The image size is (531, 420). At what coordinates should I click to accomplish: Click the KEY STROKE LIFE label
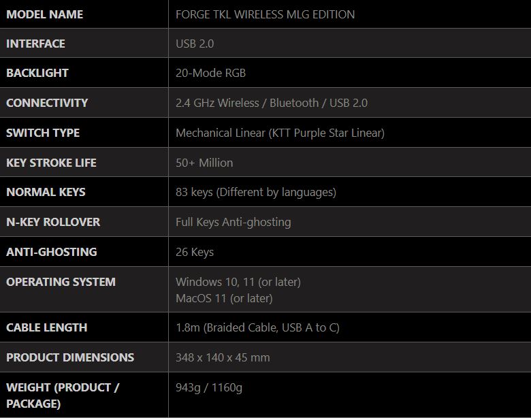click(x=51, y=163)
